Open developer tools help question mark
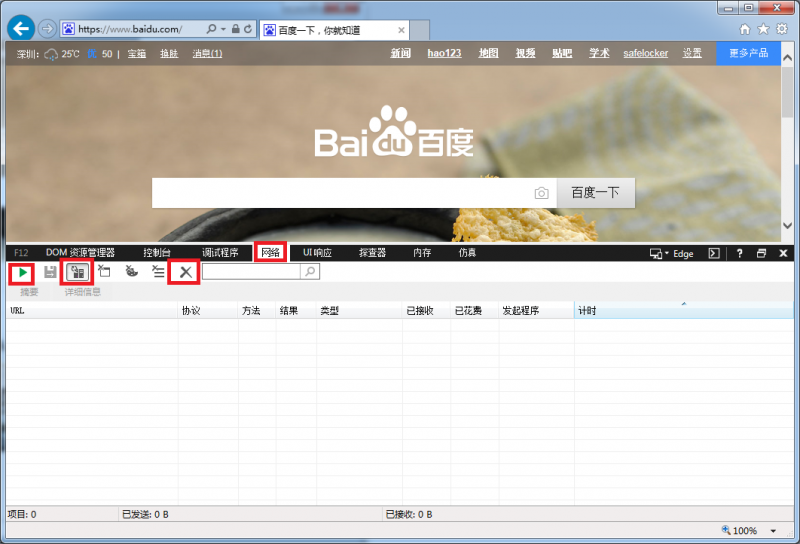This screenshot has height=544, width=800. (739, 253)
